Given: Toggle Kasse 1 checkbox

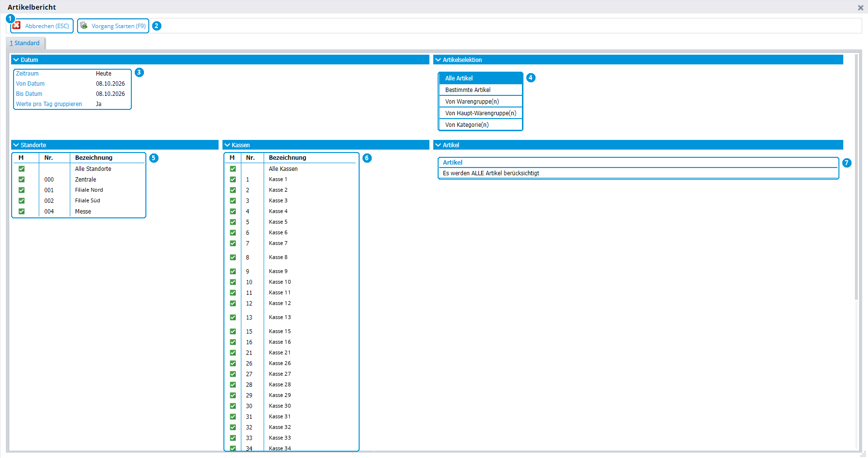Looking at the screenshot, I should click(x=233, y=180).
